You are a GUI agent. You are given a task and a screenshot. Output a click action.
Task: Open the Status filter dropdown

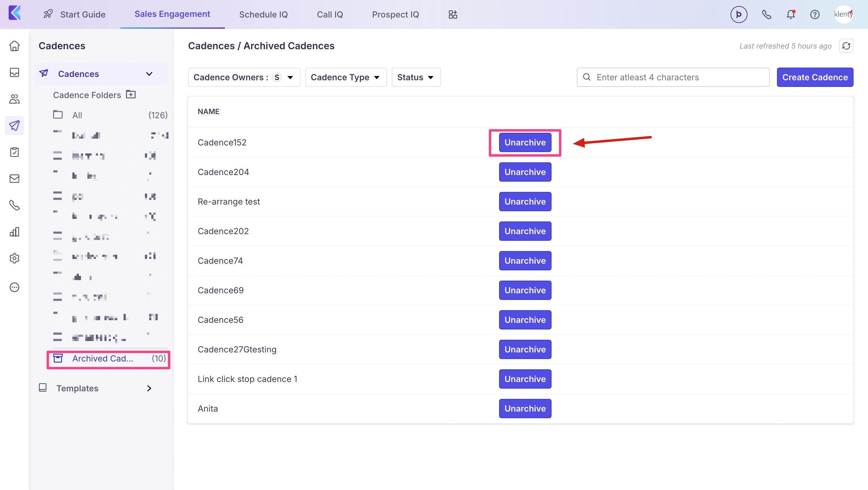coord(416,77)
